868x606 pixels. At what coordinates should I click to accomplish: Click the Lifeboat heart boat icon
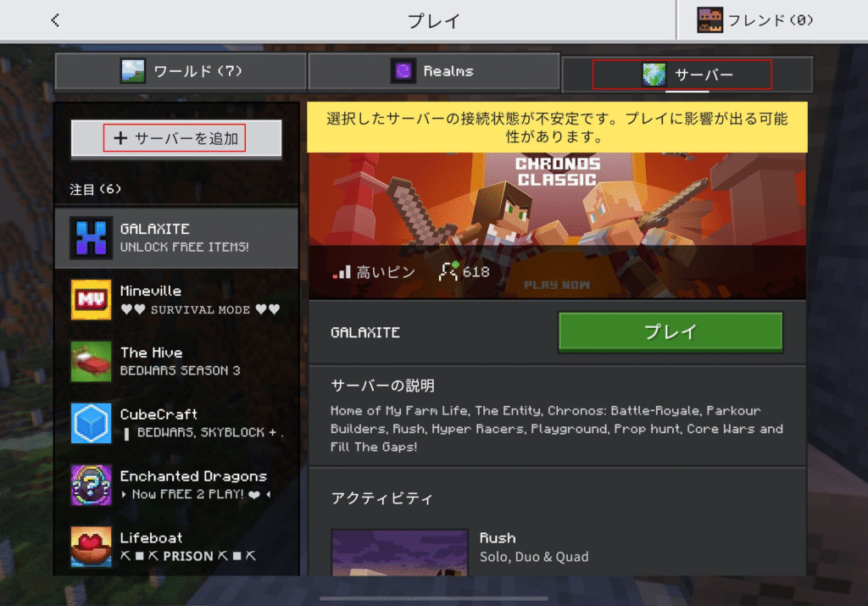(92, 547)
